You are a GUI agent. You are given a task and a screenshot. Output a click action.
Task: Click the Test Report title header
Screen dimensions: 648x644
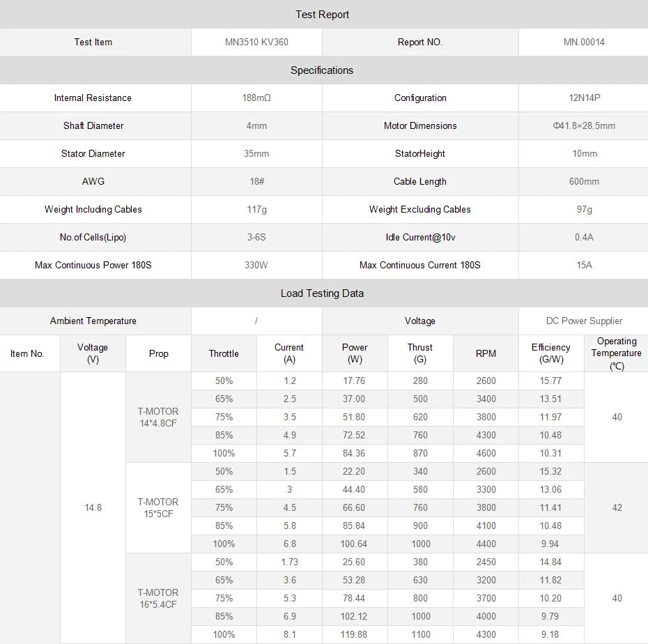323,15
